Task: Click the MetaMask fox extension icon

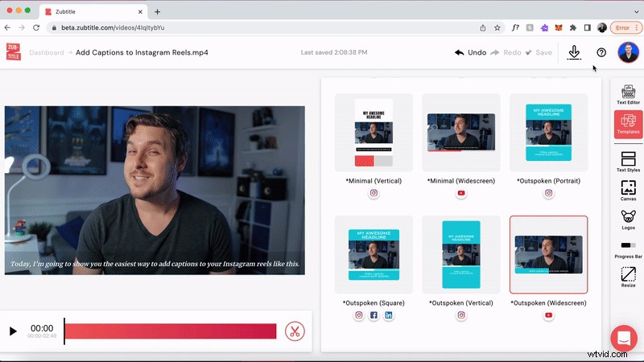Action: [x=559, y=27]
